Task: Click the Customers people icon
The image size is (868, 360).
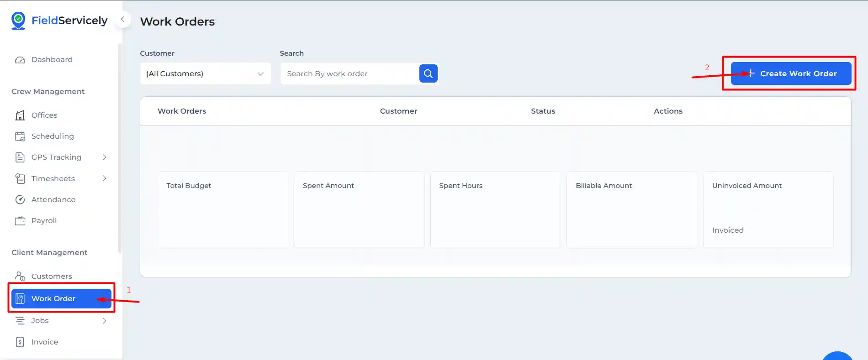Action: tap(20, 276)
